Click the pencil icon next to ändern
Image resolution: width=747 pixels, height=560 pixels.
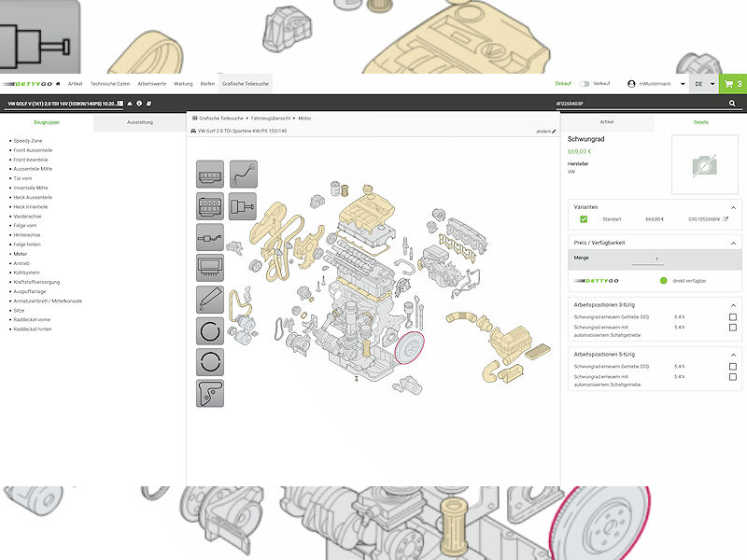pos(554,132)
